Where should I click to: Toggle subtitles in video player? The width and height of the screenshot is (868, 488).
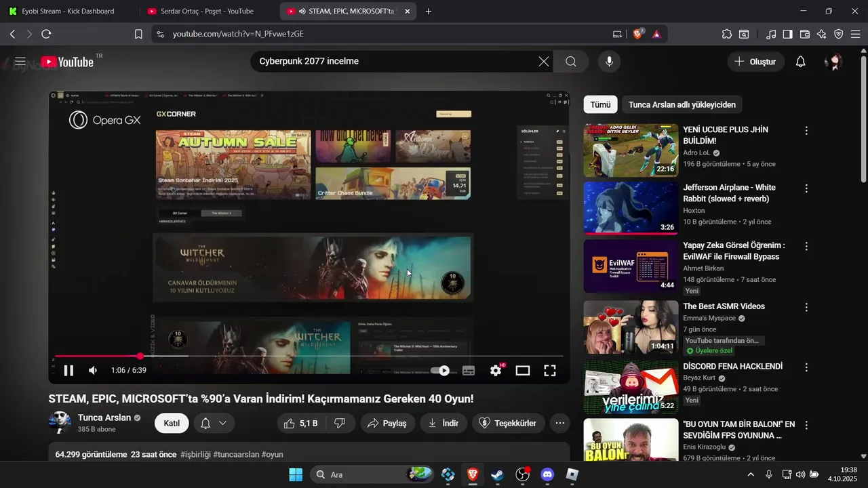(469, 371)
